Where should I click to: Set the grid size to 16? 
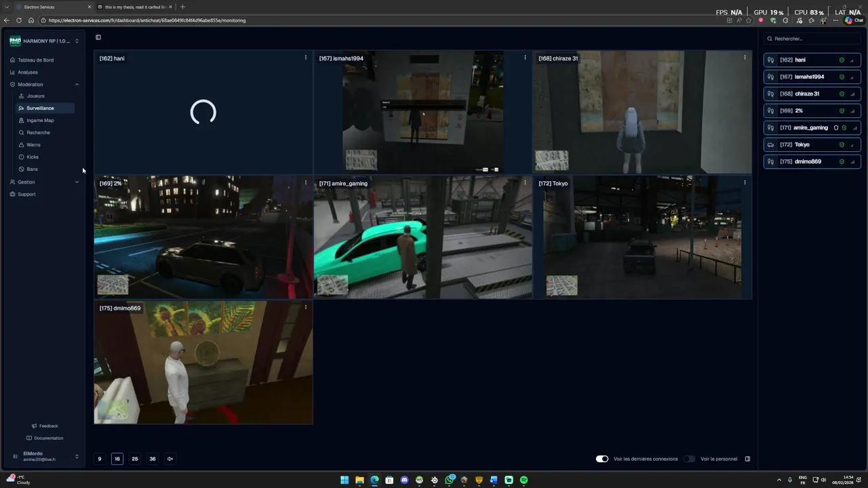coord(117,459)
